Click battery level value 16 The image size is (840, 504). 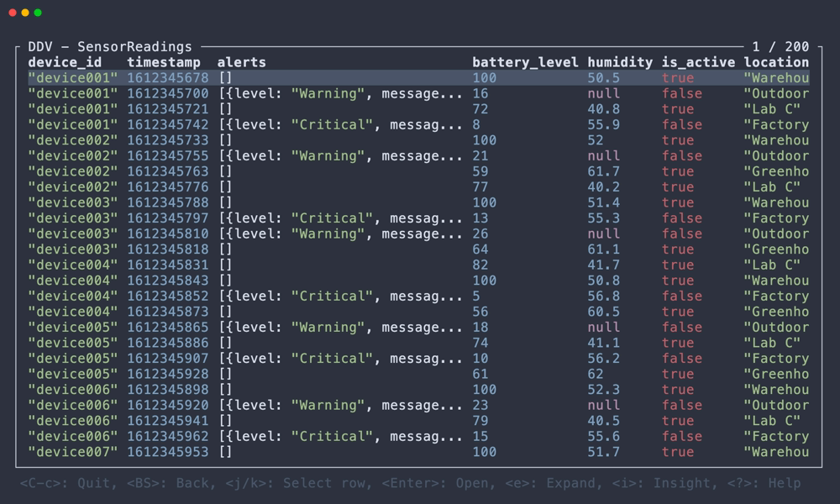point(480,93)
